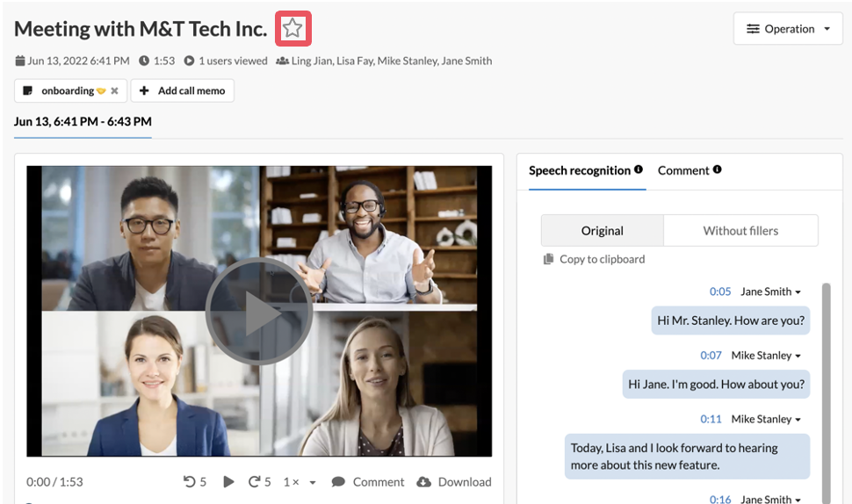Star the meeting as favorite
852x504 pixels.
pos(292,28)
